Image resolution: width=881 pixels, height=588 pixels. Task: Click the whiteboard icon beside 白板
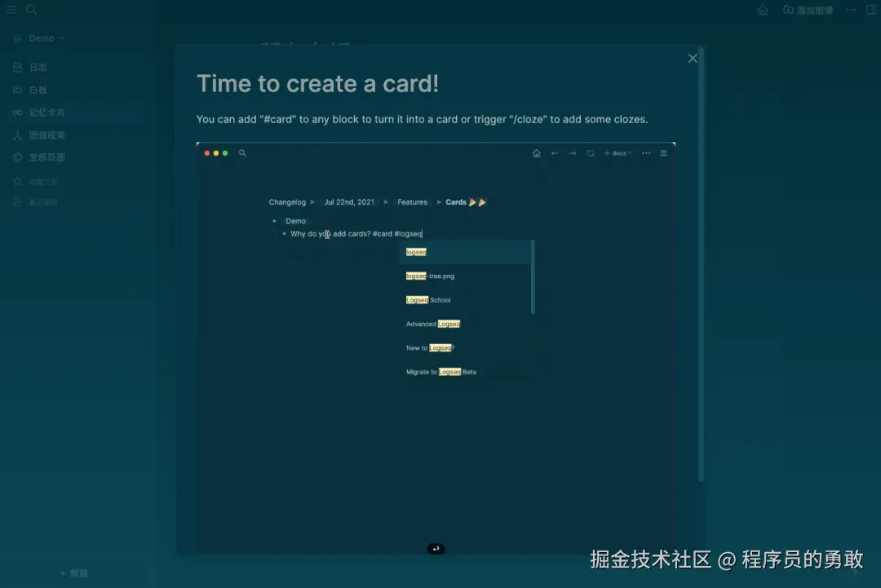18,90
